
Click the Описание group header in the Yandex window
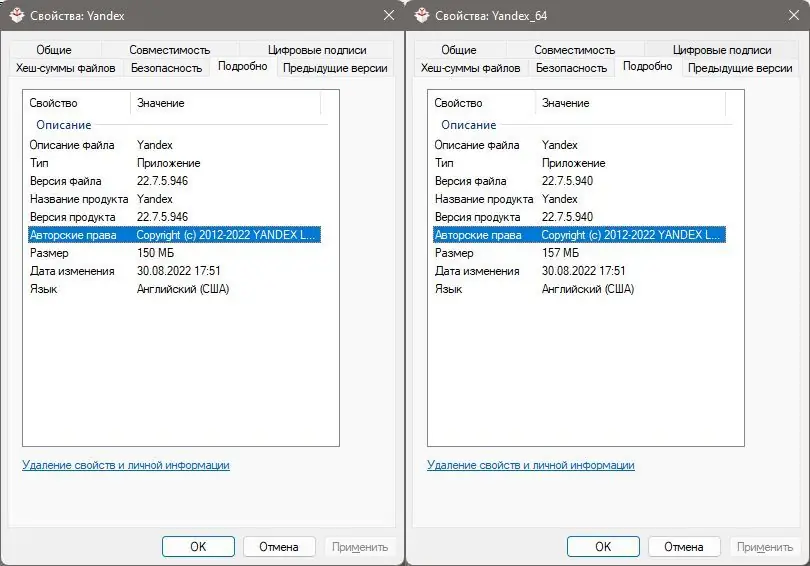click(64, 125)
